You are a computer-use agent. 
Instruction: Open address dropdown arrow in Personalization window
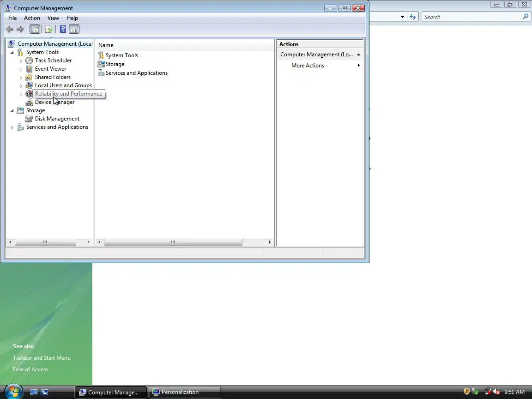[402, 17]
